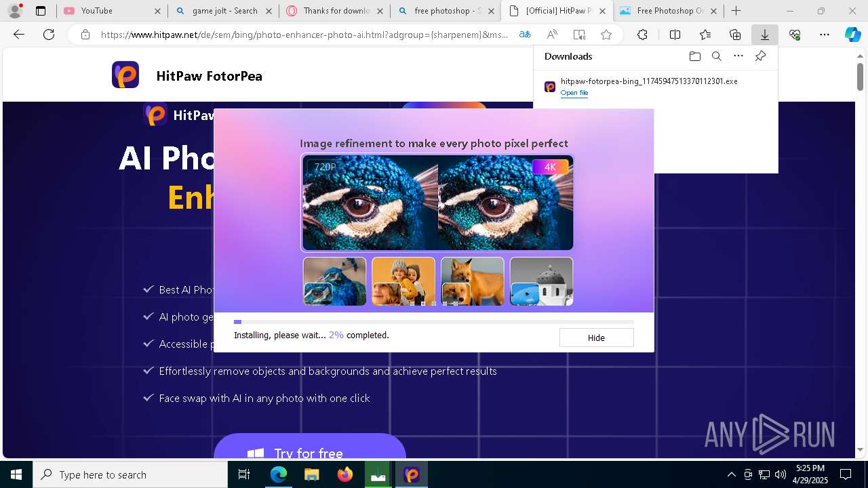Viewport: 868px width, 488px height.
Task: Add this page to favorites star
Action: 606,35
